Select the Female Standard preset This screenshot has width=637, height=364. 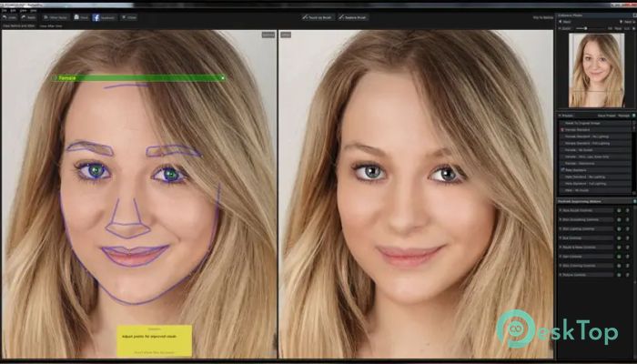[595, 129]
